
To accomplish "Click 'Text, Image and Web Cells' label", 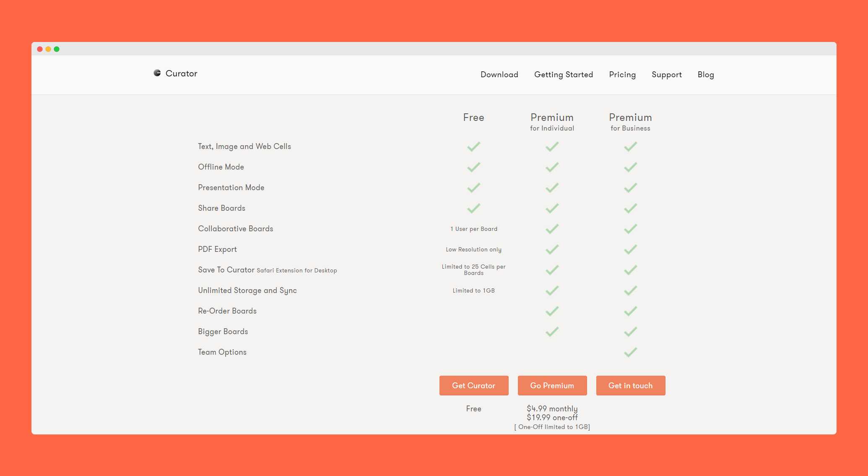I will pyautogui.click(x=244, y=146).
